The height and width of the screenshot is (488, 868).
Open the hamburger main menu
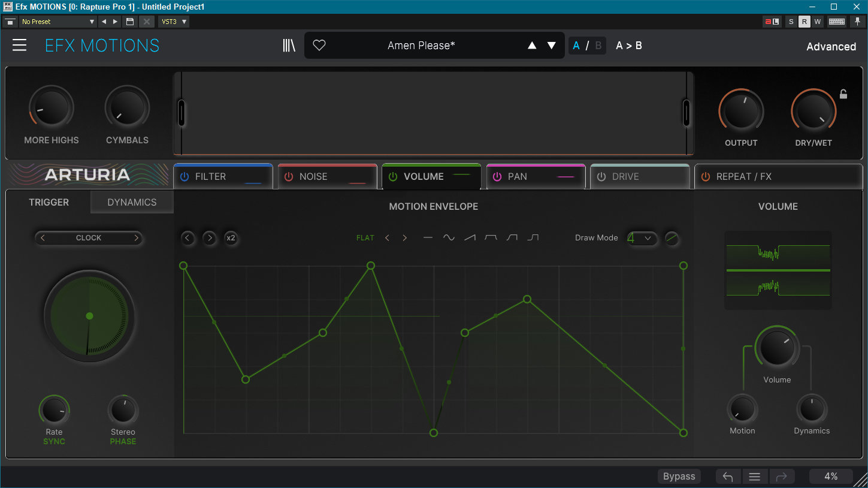pos(19,46)
